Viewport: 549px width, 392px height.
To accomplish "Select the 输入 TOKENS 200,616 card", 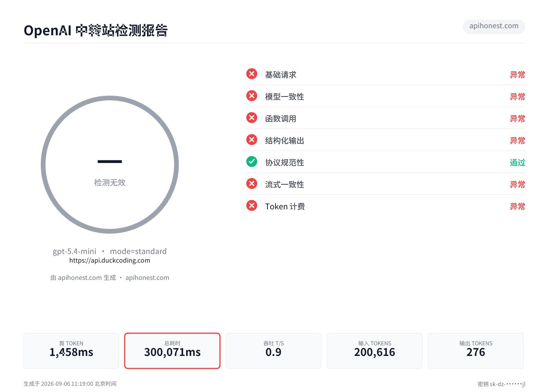I will click(374, 351).
